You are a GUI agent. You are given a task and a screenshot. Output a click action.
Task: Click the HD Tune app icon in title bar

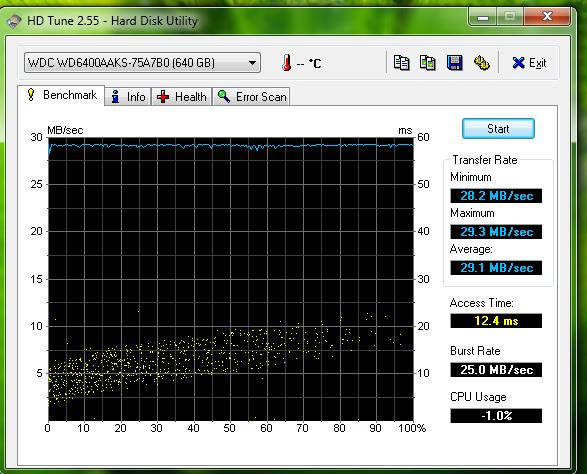click(14, 21)
